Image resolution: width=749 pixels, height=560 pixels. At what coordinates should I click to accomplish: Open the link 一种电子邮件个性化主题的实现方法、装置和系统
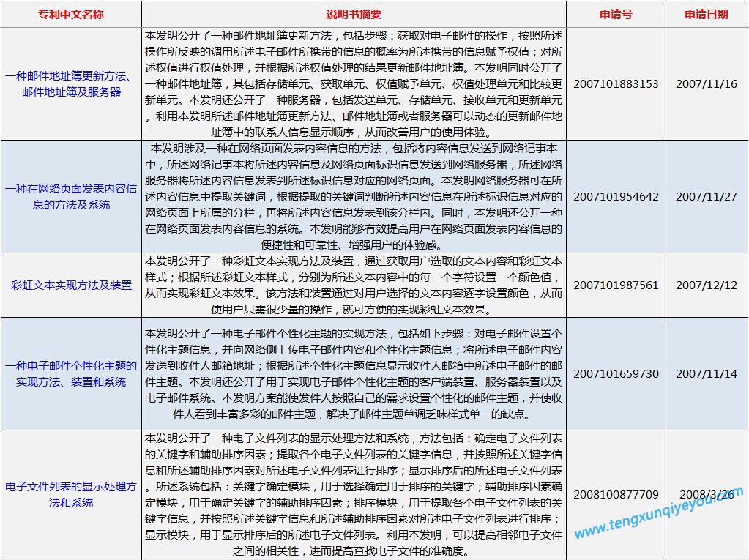click(x=71, y=374)
